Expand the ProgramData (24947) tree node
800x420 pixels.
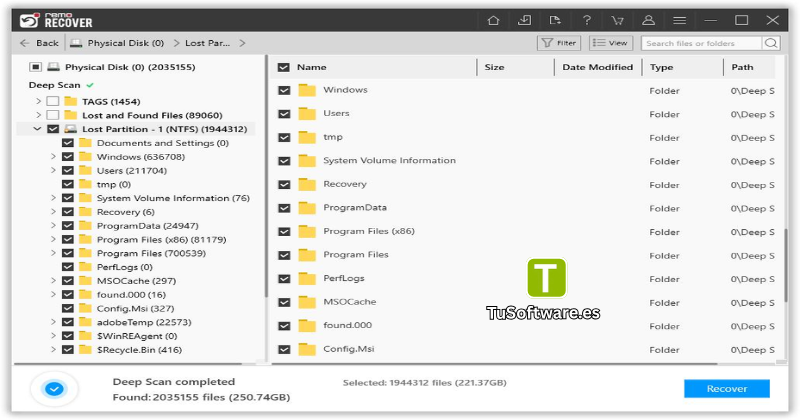(x=53, y=226)
